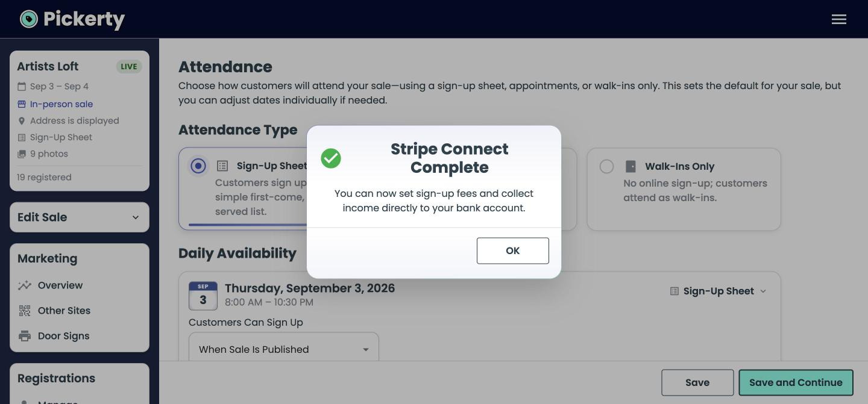
Task: Click the green checkmark icon in the dialog
Action: 331,158
